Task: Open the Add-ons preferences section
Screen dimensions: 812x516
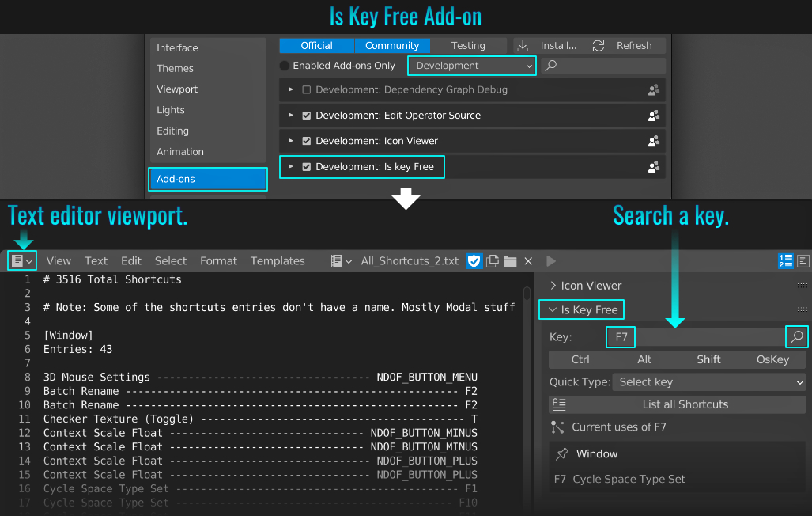Action: coord(208,180)
